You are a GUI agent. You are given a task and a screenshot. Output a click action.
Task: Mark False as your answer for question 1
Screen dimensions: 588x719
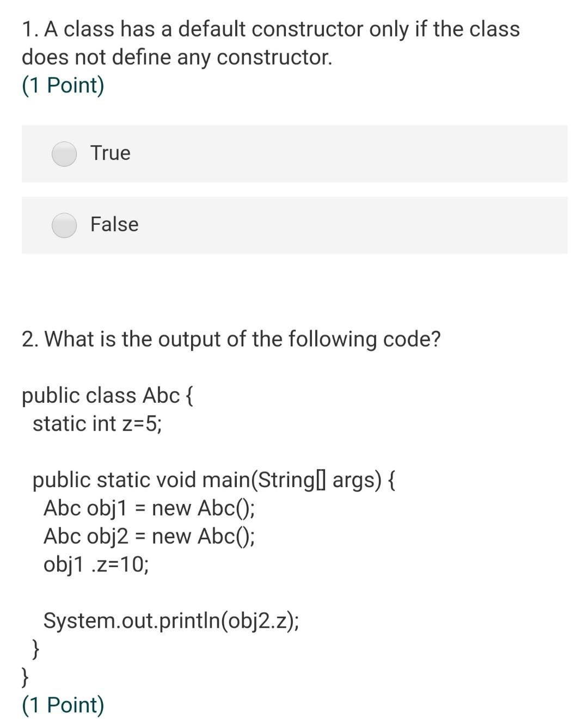pyautogui.click(x=64, y=225)
